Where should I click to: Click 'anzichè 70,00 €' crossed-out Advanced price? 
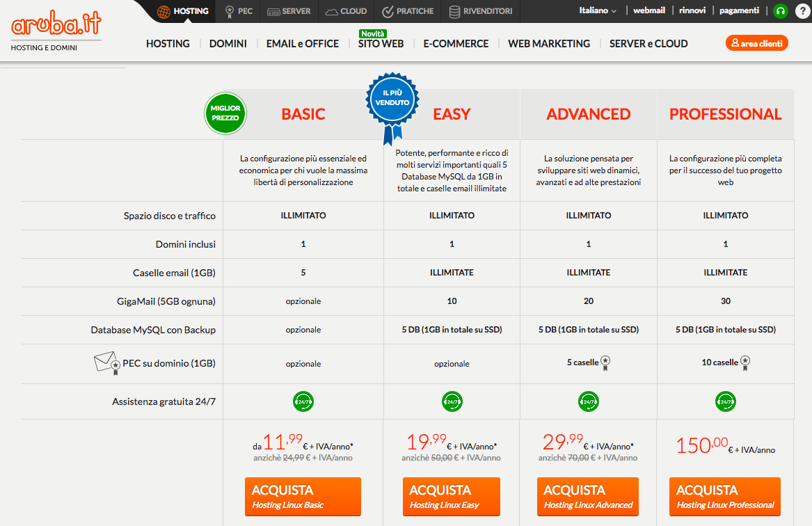pos(588,458)
